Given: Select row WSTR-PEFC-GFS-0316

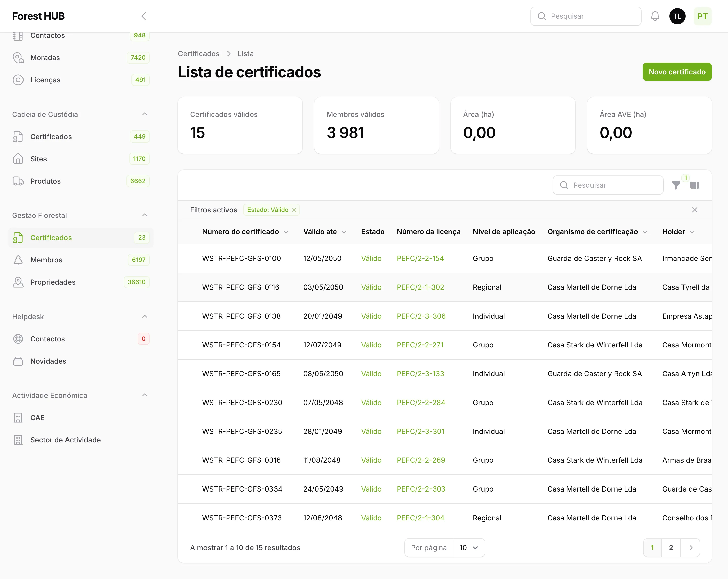Looking at the screenshot, I should 445,460.
